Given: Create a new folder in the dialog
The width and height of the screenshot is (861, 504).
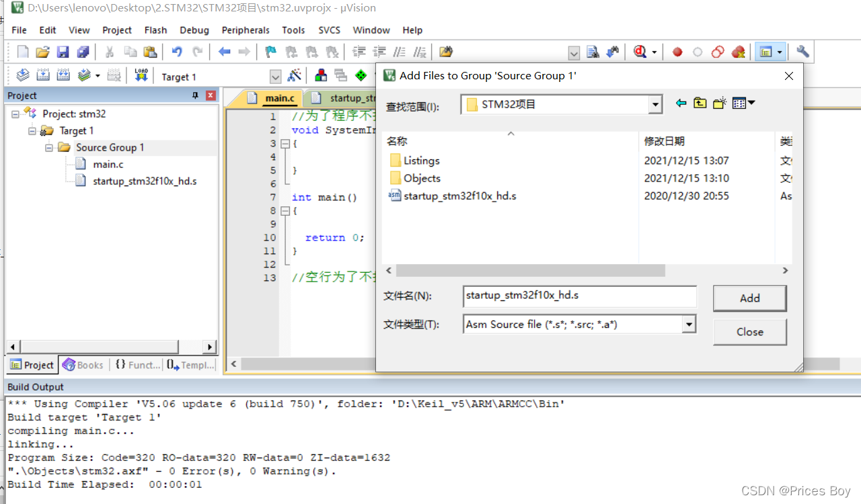Looking at the screenshot, I should pyautogui.click(x=720, y=103).
